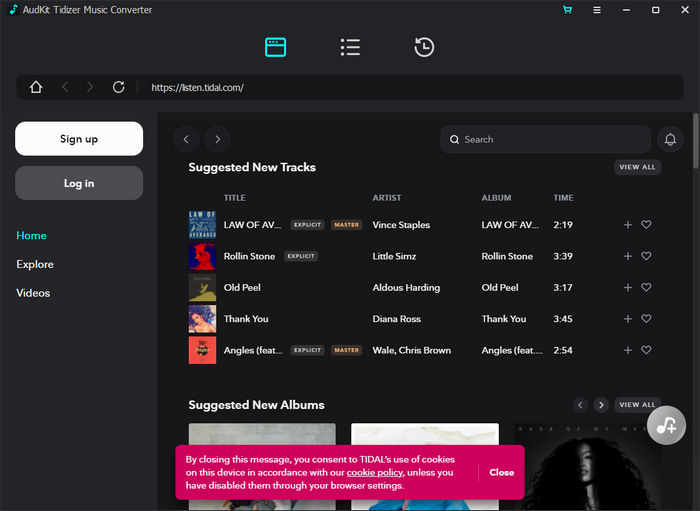
Task: Open Old Peel in the ALBUM column
Action: click(x=500, y=287)
